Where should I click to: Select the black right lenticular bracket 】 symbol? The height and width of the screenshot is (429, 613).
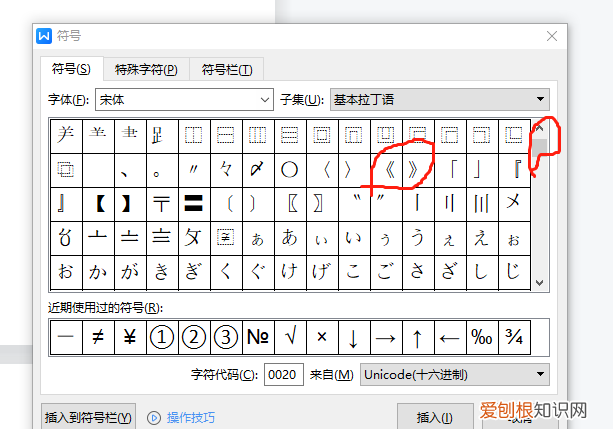coord(131,204)
